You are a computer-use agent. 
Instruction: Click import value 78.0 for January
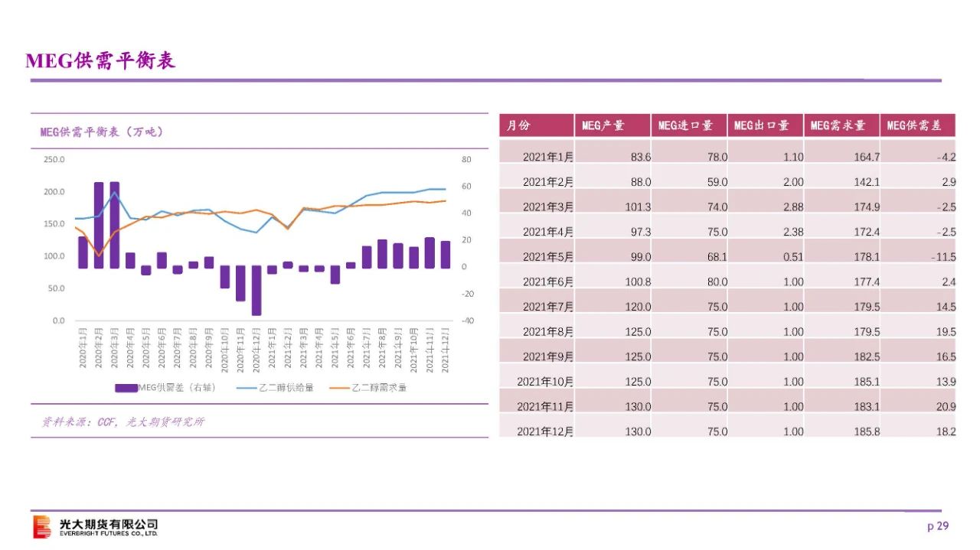(x=717, y=157)
